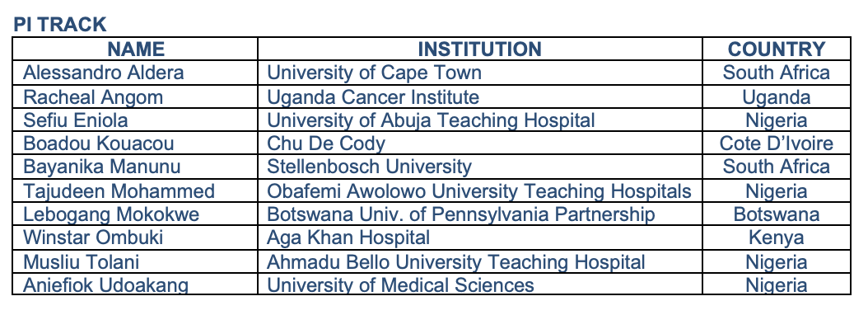The image size is (868, 315).
Task: Click the PI TRACK heading
Action: point(60,25)
